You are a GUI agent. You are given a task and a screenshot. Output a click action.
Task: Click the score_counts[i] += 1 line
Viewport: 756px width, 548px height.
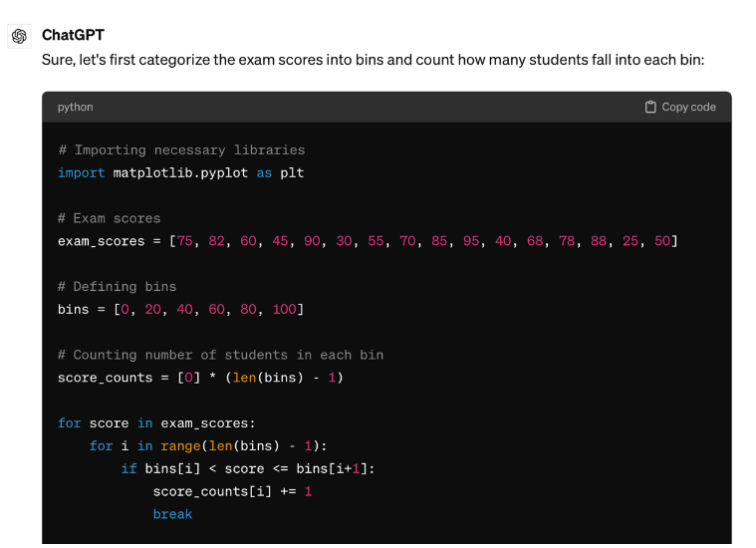232,491
